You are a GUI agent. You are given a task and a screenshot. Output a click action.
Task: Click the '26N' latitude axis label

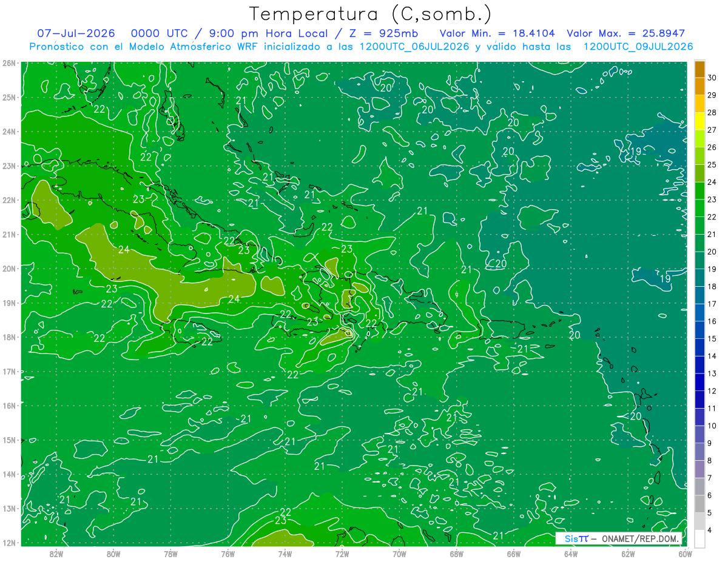tap(8, 63)
